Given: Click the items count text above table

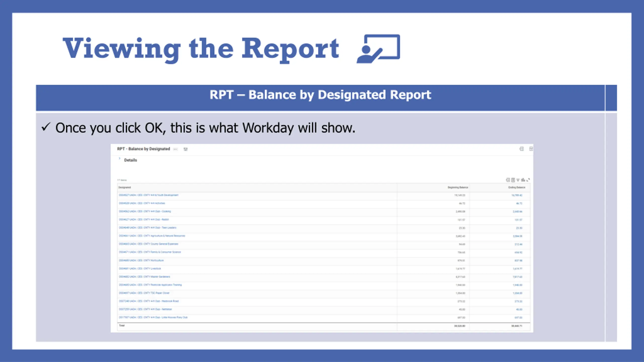Looking at the screenshot, I should [122, 180].
